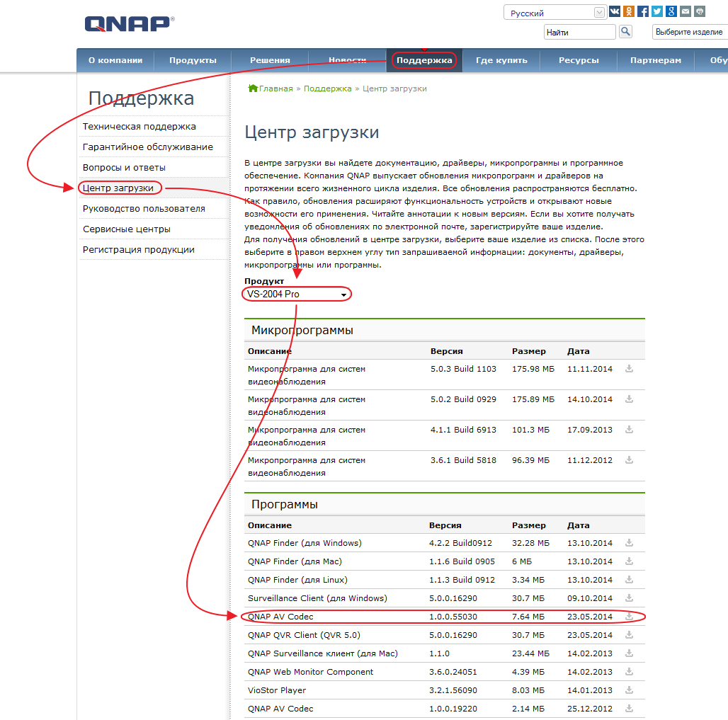Open the Где купить menu
The width and height of the screenshot is (728, 720).
[501, 60]
